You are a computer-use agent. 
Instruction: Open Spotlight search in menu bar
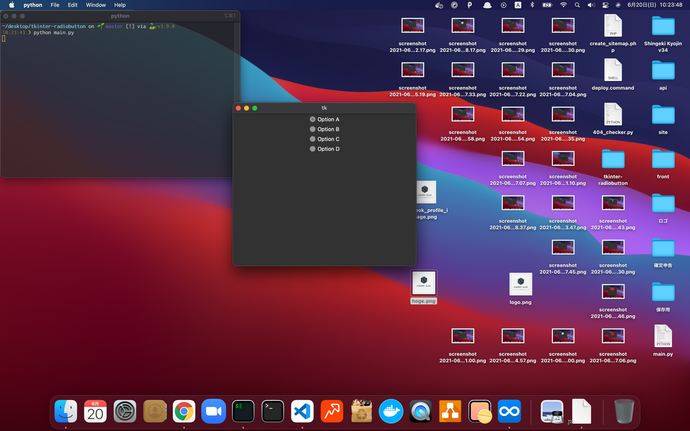577,5
